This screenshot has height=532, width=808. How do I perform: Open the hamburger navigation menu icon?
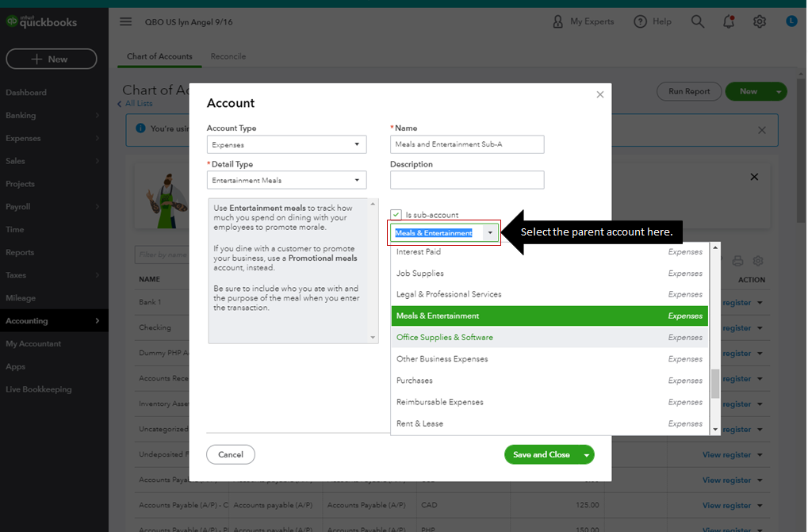(126, 21)
